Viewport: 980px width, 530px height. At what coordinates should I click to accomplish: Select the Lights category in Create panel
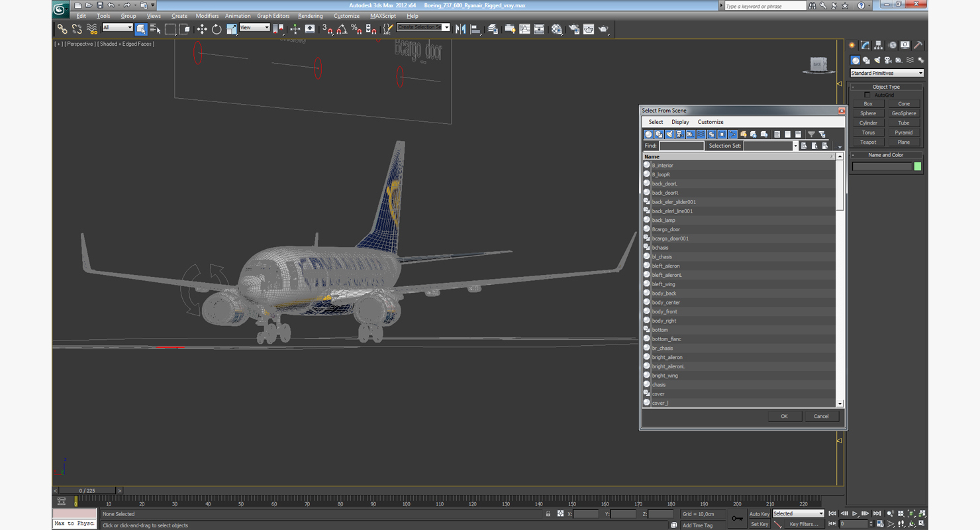[x=877, y=60]
